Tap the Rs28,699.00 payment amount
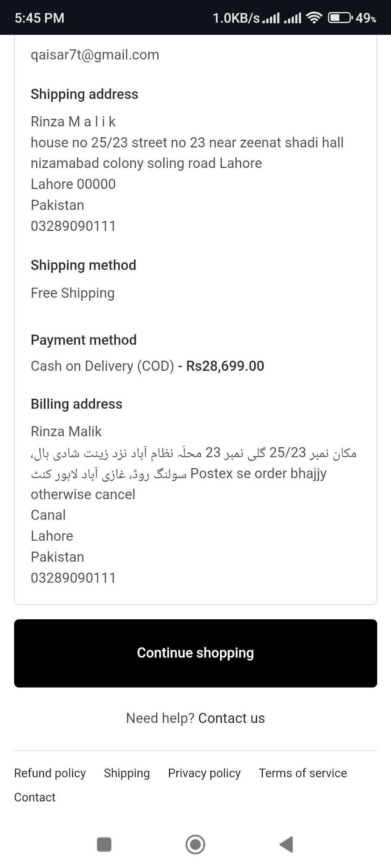The width and height of the screenshot is (391, 868). pyautogui.click(x=225, y=366)
